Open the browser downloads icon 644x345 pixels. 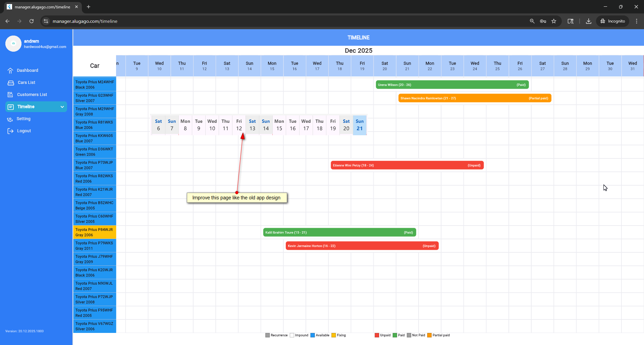click(588, 21)
